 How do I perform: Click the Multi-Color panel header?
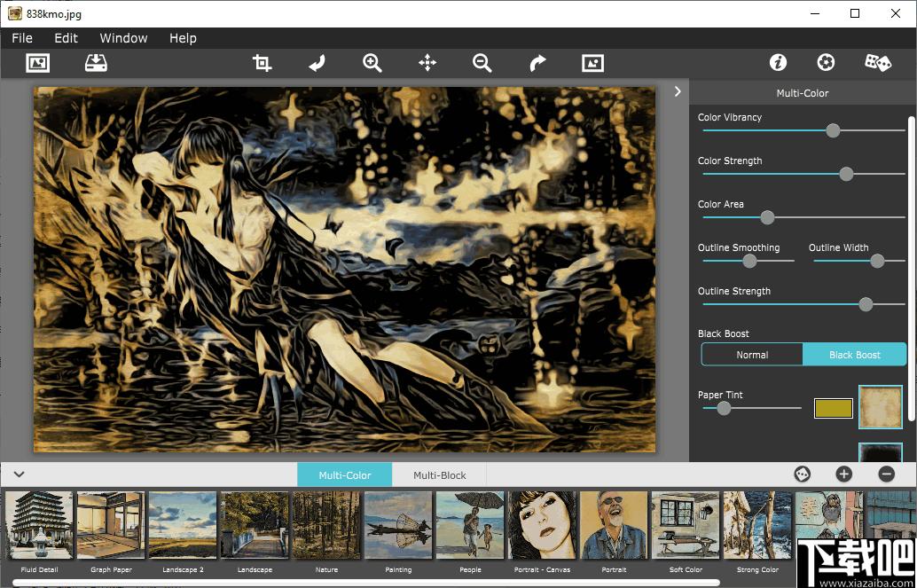coord(803,93)
